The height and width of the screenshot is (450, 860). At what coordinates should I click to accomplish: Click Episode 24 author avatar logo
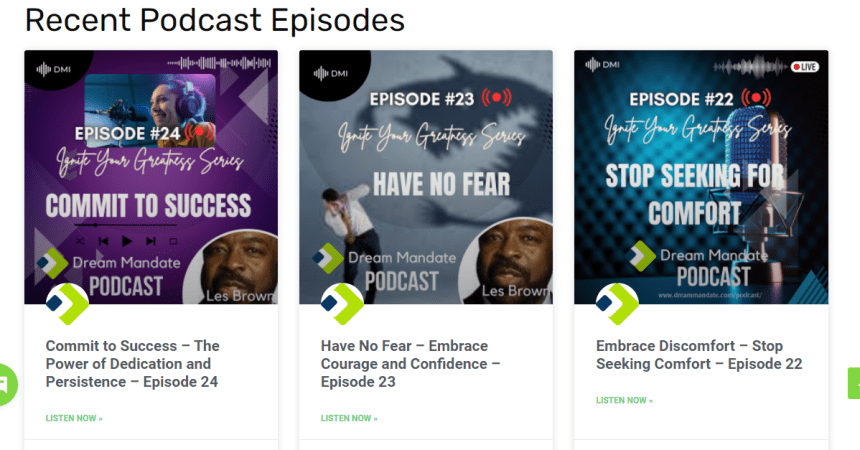(x=67, y=304)
